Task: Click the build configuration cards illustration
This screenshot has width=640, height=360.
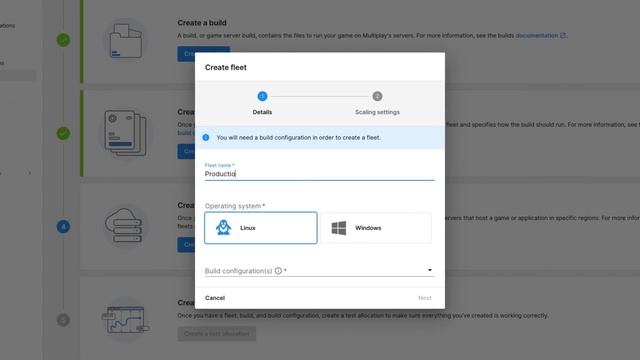Action: tap(125, 133)
